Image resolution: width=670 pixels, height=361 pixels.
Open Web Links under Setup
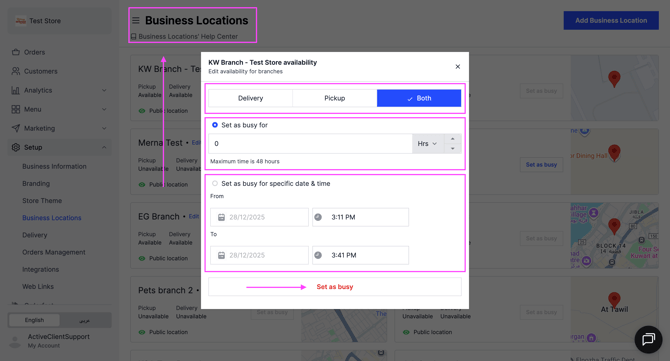coord(38,286)
